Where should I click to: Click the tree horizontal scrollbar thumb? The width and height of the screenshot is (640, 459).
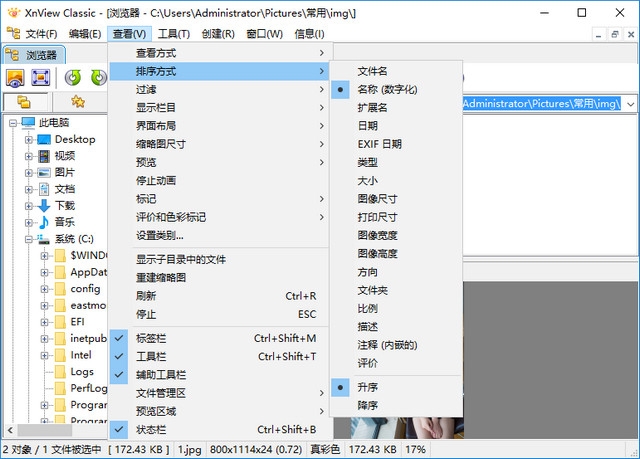coord(45,430)
